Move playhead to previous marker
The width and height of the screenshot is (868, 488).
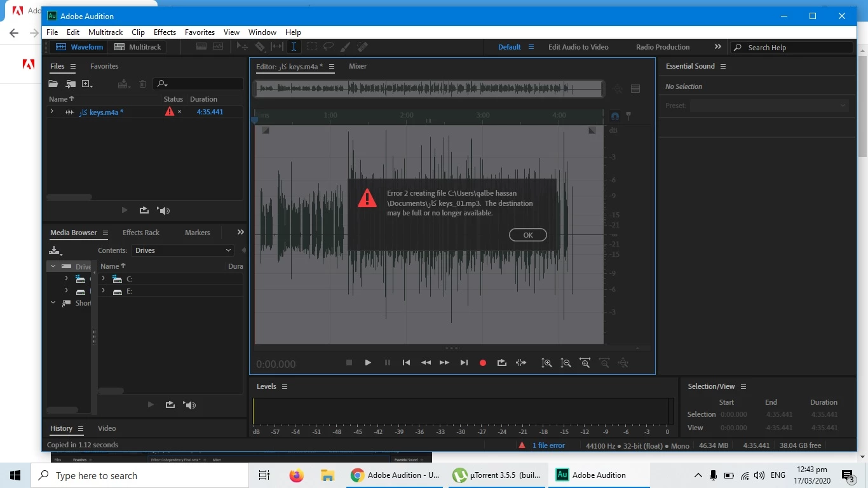[406, 363]
